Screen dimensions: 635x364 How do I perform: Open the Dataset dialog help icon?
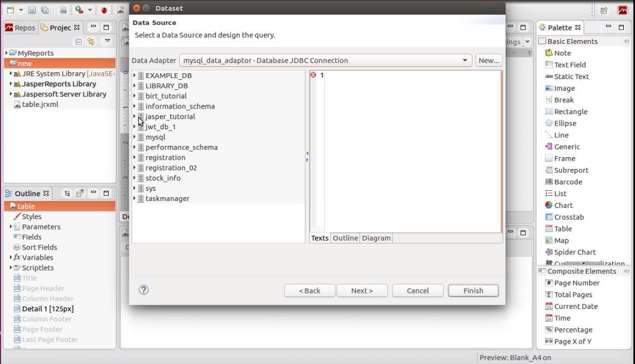click(x=143, y=290)
